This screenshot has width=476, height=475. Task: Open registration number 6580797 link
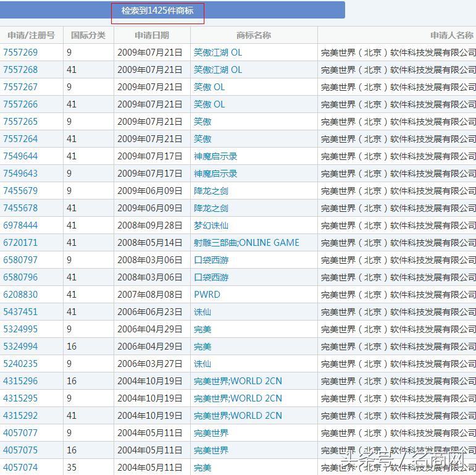pos(20,260)
